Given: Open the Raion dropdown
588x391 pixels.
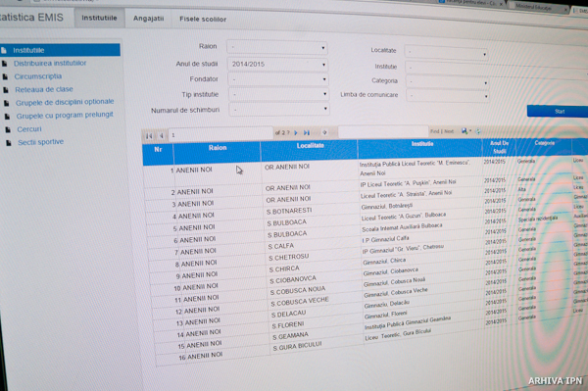Looking at the screenshot, I should (x=277, y=48).
